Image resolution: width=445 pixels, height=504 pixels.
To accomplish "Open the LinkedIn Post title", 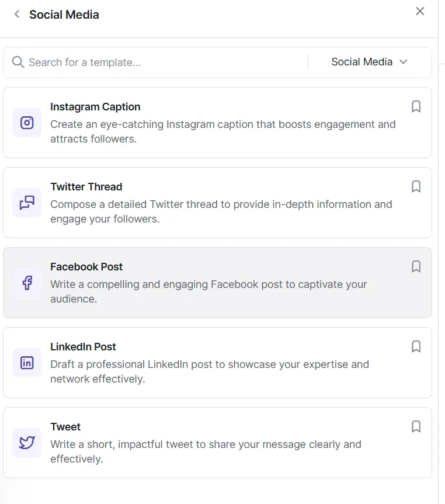I will click(x=83, y=347).
